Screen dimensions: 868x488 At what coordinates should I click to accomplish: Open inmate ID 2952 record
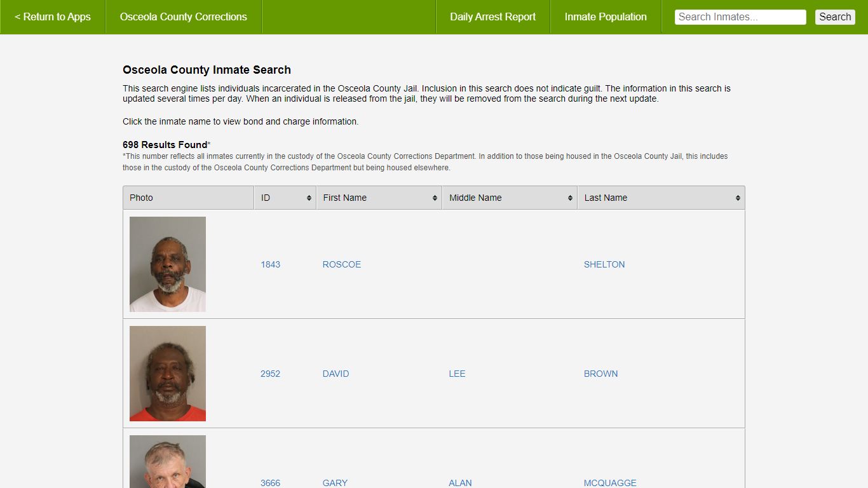click(x=270, y=374)
